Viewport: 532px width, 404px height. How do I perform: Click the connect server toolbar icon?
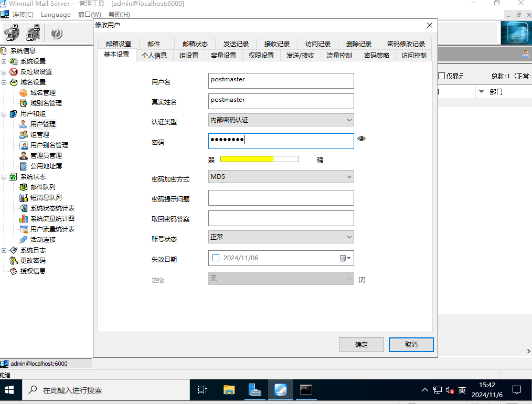click(x=12, y=33)
